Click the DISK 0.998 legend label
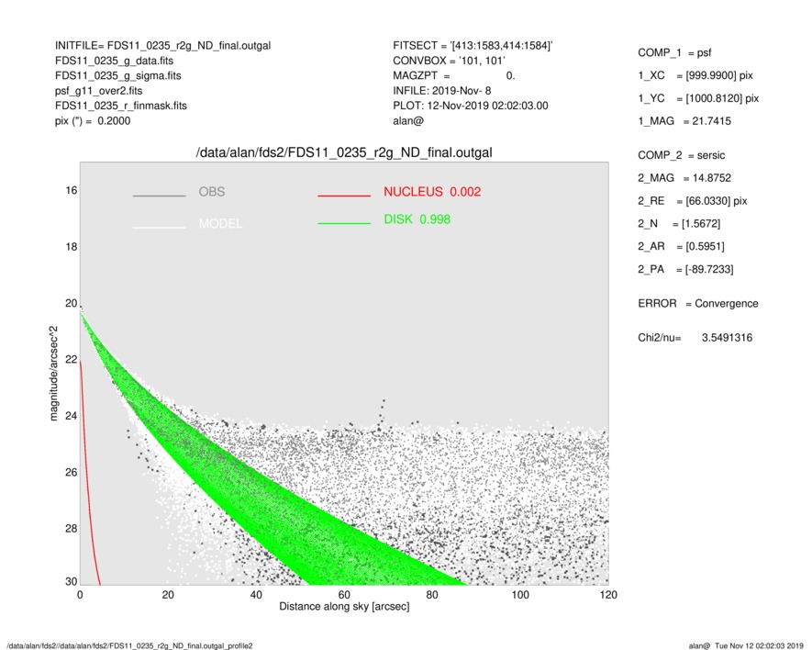The width and height of the screenshot is (812, 650). tap(417, 219)
